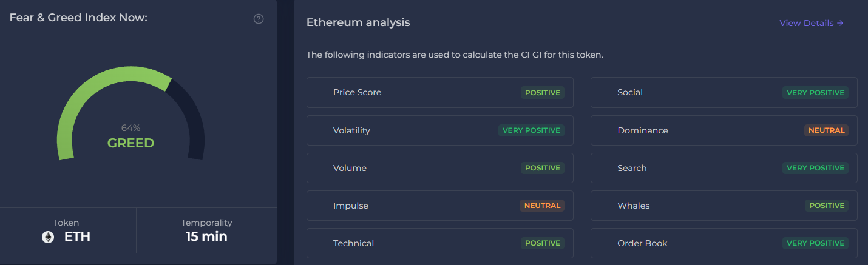Select the Price Score indicator row
The width and height of the screenshot is (868, 265).
(x=439, y=93)
